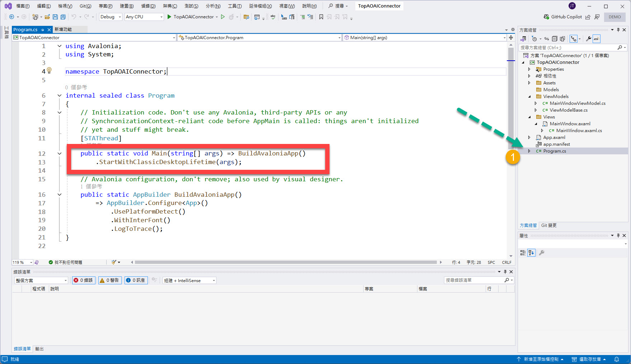
Task: Click the share/live share icon beside Copilot
Action: click(588, 17)
